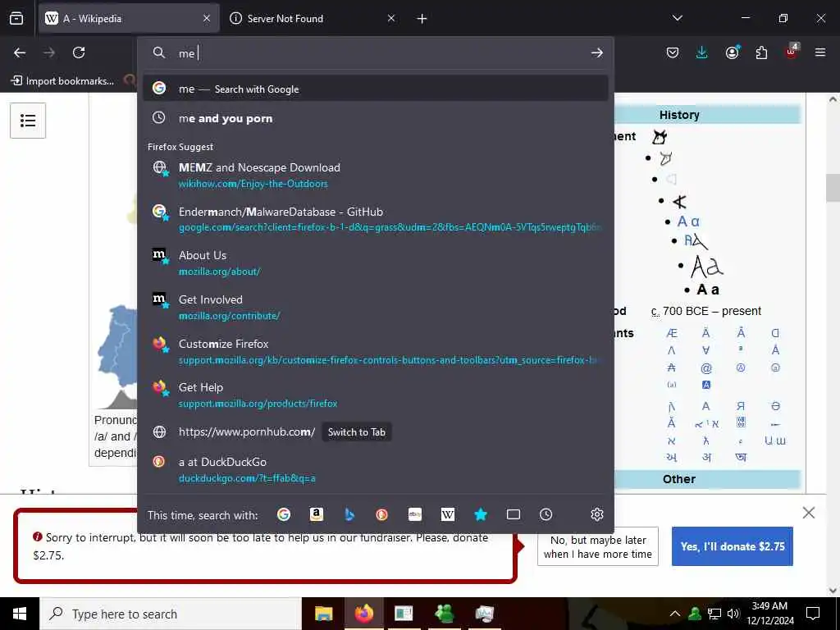Search in History with the clock icon
The image size is (840, 630).
[546, 514]
